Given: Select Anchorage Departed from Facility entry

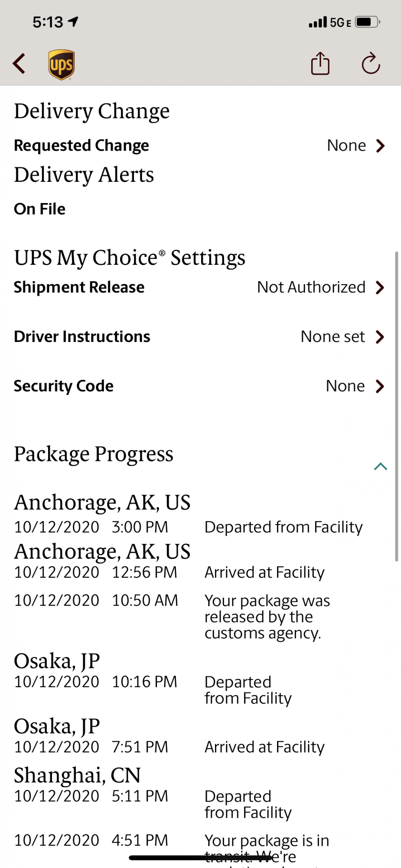Looking at the screenshot, I should point(189,515).
